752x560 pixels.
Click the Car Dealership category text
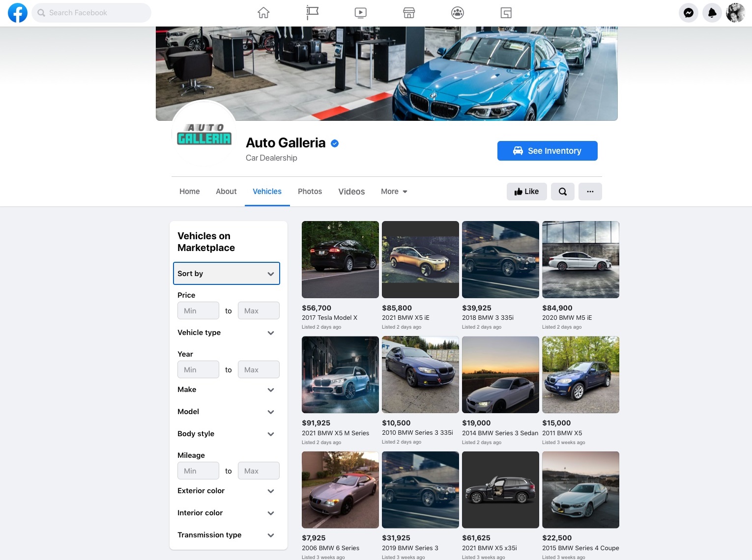[271, 158]
